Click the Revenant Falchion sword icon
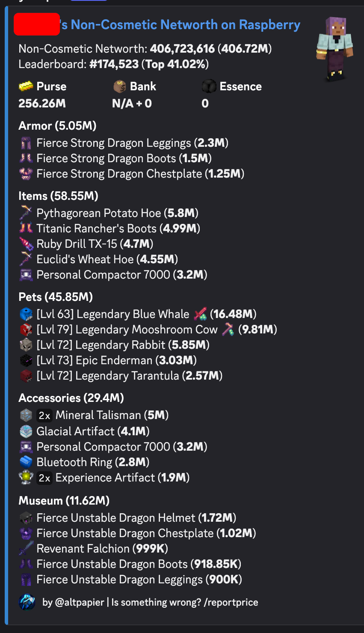Image resolution: width=364 pixels, height=633 pixels. [x=26, y=548]
